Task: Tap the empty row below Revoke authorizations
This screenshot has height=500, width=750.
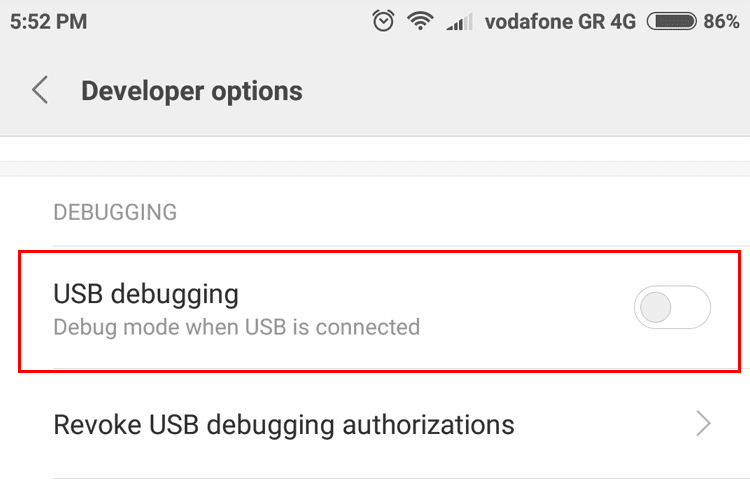Action: [x=375, y=490]
